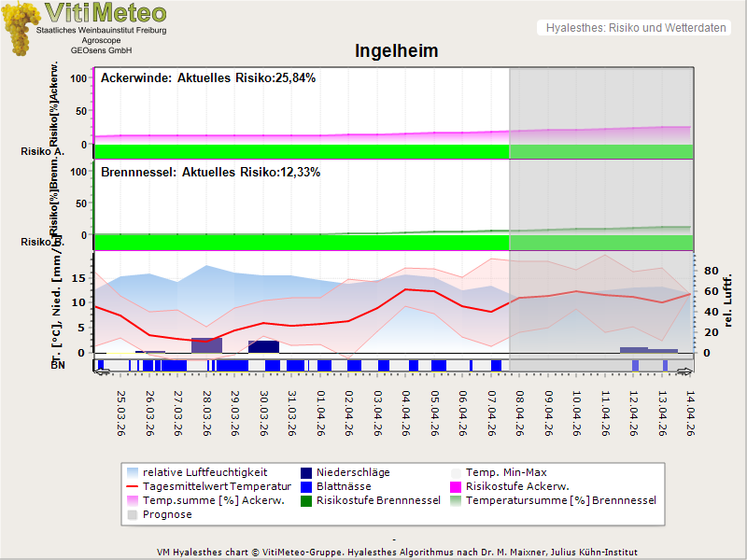Click the relative Luftfeuchtigkeit legend box
This screenshot has height=560, width=747.
click(x=132, y=472)
